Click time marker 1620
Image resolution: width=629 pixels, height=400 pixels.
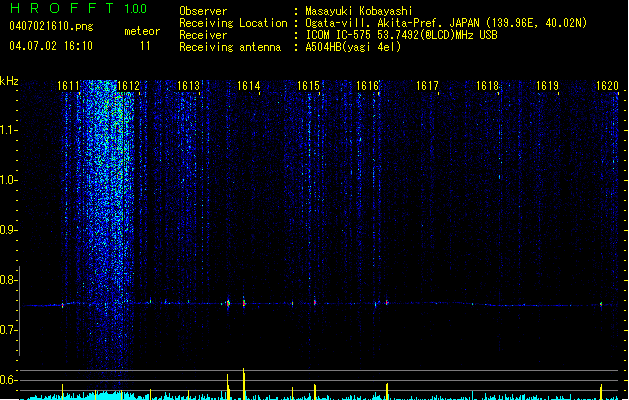click(x=607, y=86)
